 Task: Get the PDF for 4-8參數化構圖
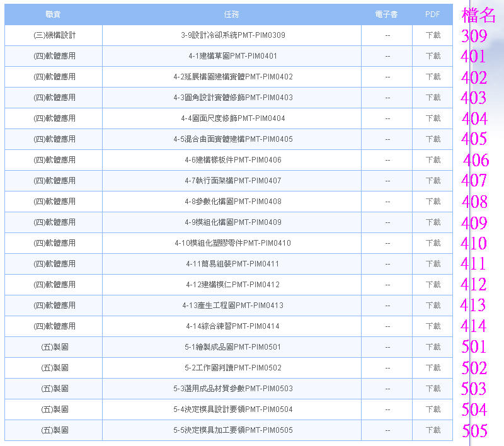[433, 202]
